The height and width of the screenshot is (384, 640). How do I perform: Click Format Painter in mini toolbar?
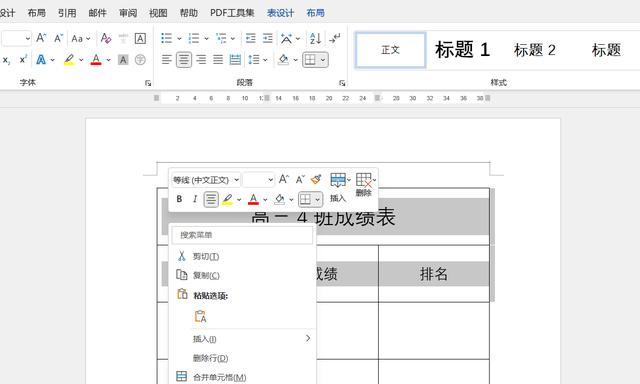point(316,179)
